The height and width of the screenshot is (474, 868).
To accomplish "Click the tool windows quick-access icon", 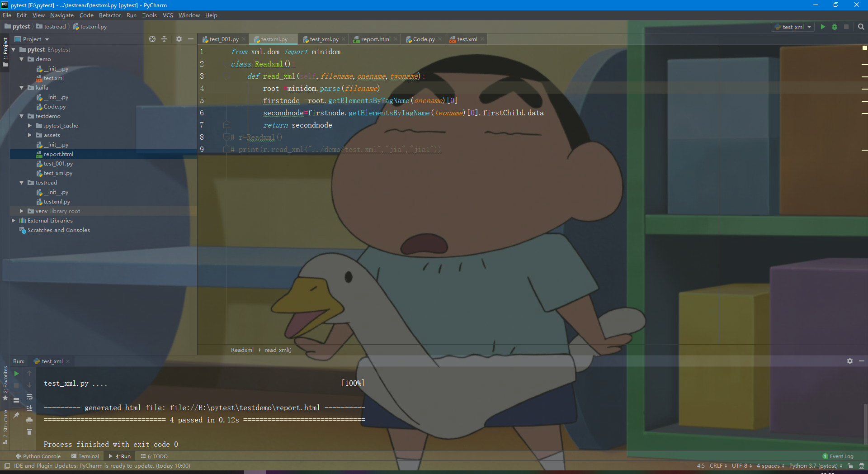I will [7, 466].
